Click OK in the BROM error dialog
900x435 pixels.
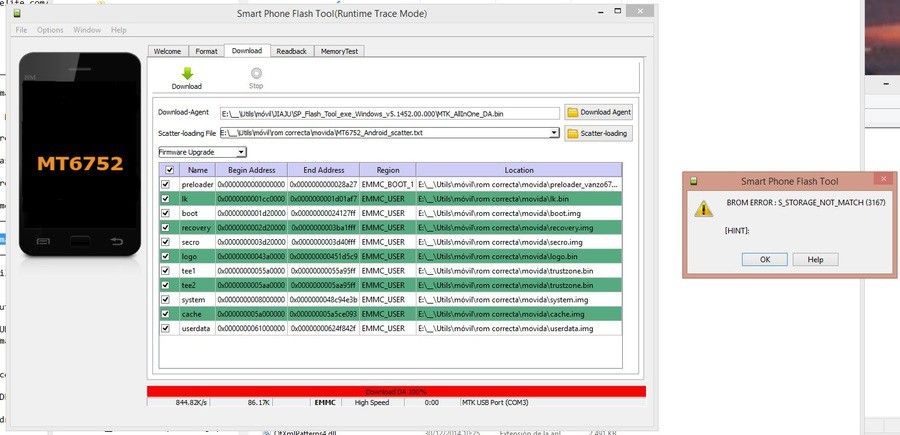(x=765, y=259)
